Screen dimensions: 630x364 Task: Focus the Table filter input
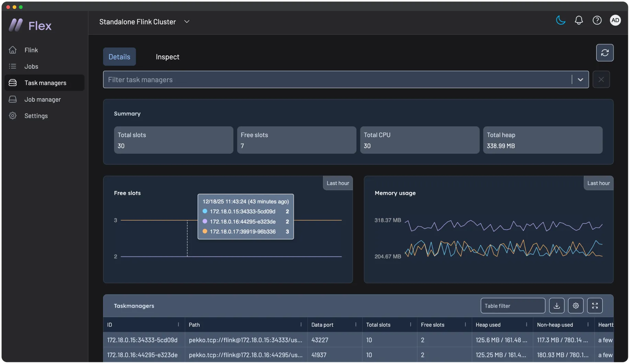pyautogui.click(x=513, y=306)
